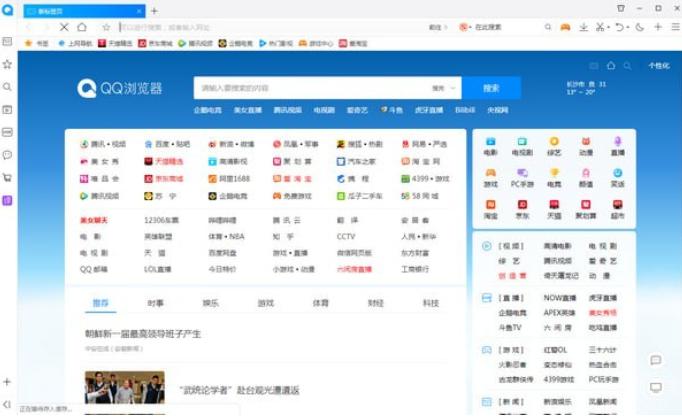Enable night mode with moon icon
Image resolution: width=682 pixels, height=417 pixels.
tap(640, 27)
